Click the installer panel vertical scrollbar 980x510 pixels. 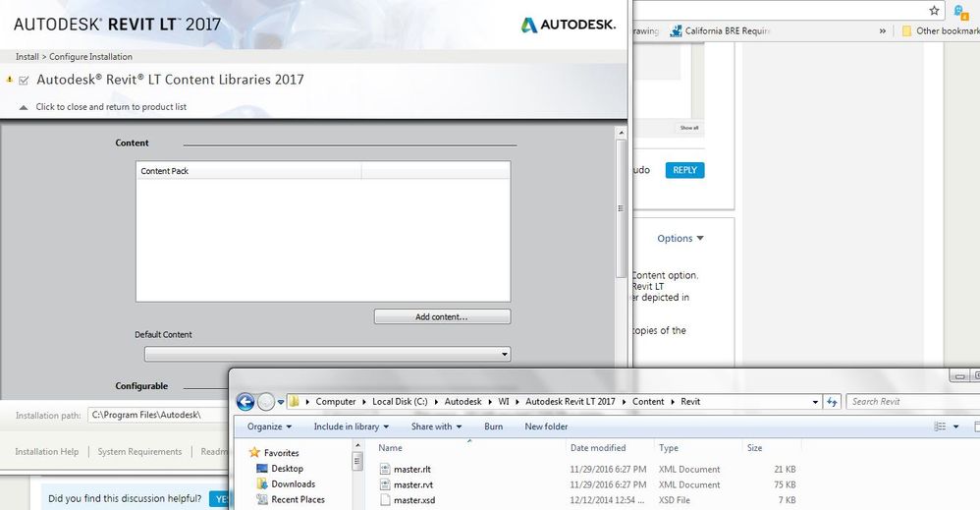coord(621,208)
